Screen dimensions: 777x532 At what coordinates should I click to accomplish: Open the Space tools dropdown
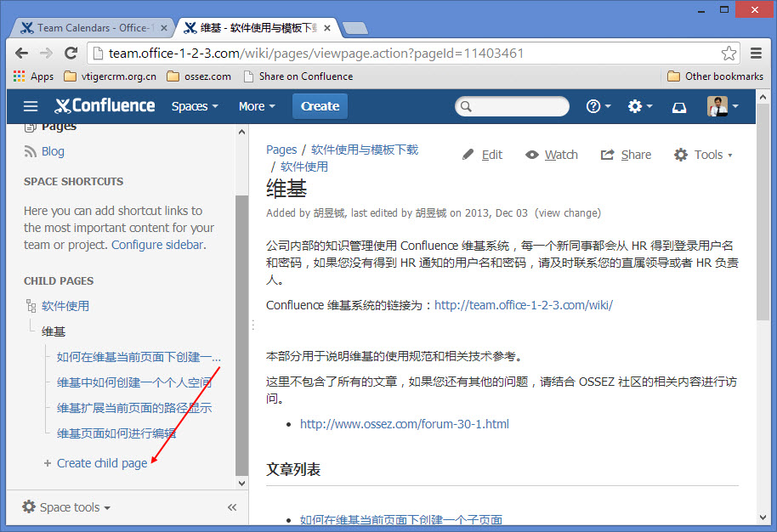click(x=66, y=507)
